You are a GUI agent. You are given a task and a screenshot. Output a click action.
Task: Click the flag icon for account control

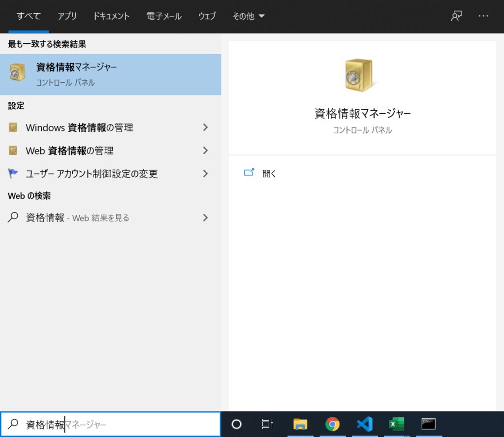tap(13, 174)
